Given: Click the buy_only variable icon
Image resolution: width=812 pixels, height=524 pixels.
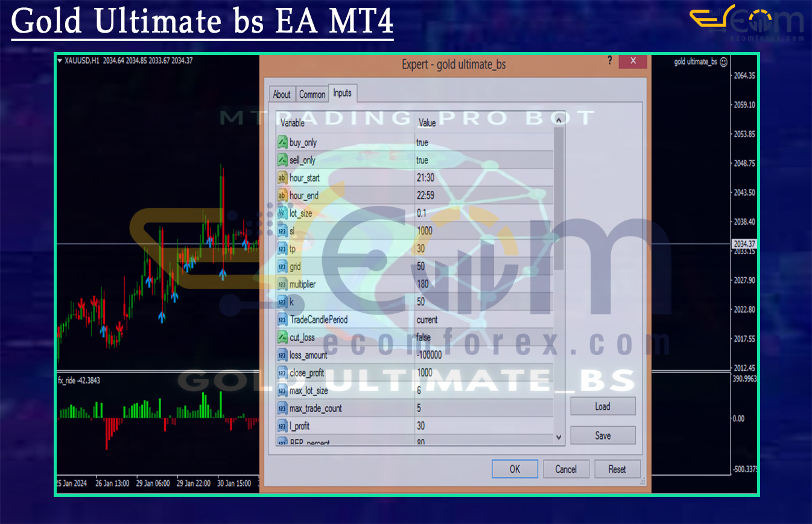Looking at the screenshot, I should point(282,142).
